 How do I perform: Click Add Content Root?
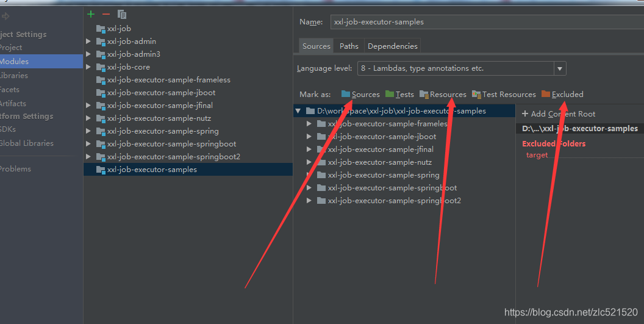(x=559, y=114)
